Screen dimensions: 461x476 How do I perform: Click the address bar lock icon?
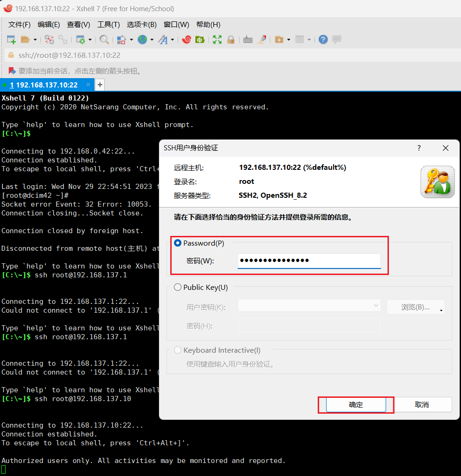pos(11,55)
